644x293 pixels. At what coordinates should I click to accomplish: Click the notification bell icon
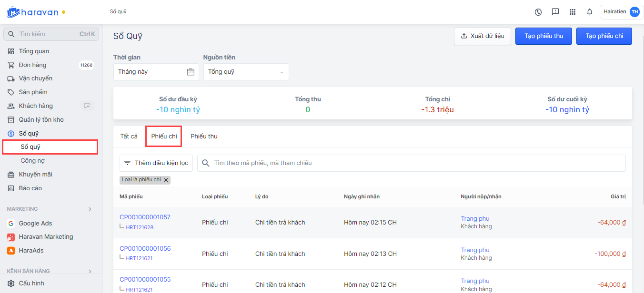[590, 12]
